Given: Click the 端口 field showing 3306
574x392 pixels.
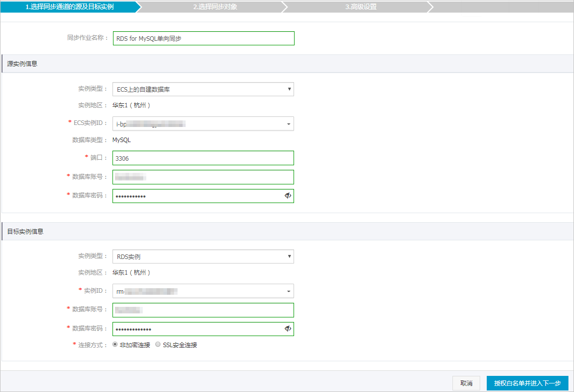Looking at the screenshot, I should [x=203, y=158].
